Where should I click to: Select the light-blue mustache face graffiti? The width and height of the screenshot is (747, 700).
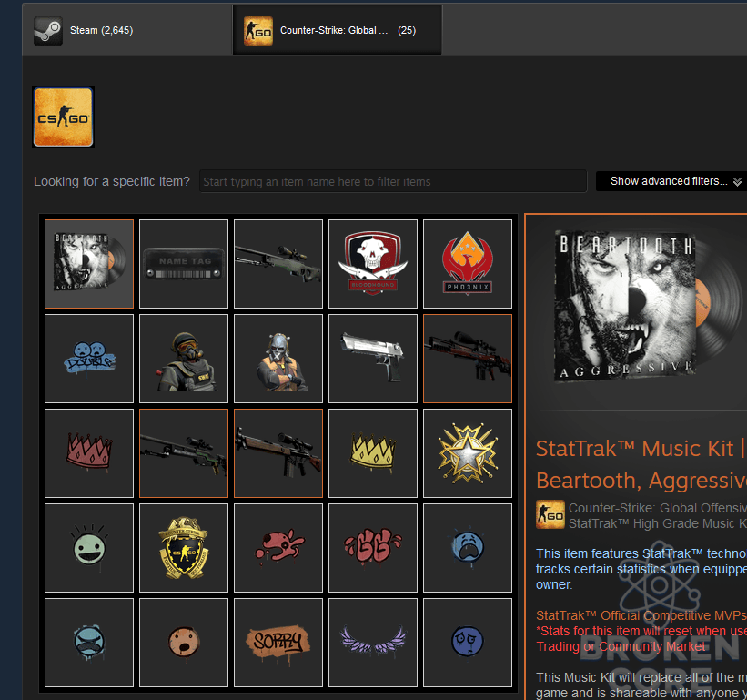point(89,643)
